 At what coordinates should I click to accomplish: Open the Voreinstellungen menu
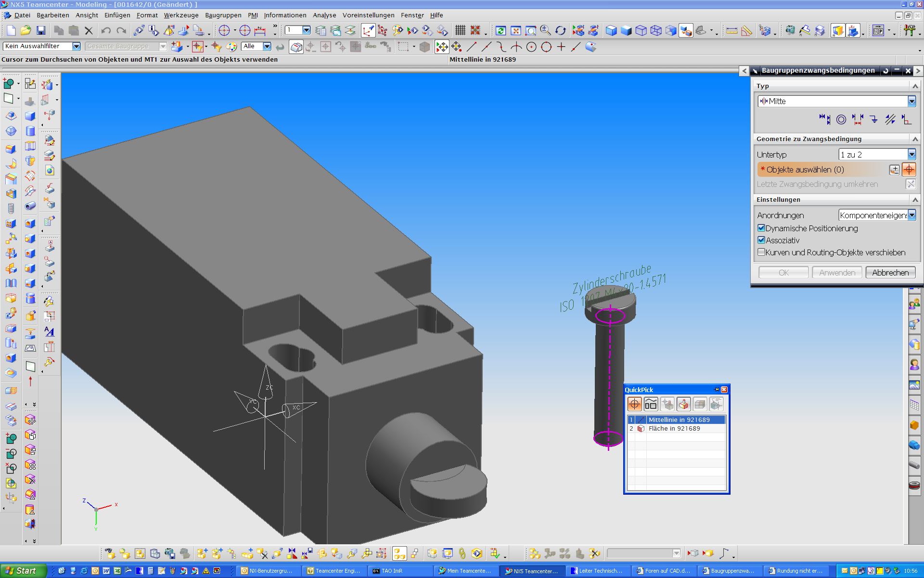coord(368,15)
